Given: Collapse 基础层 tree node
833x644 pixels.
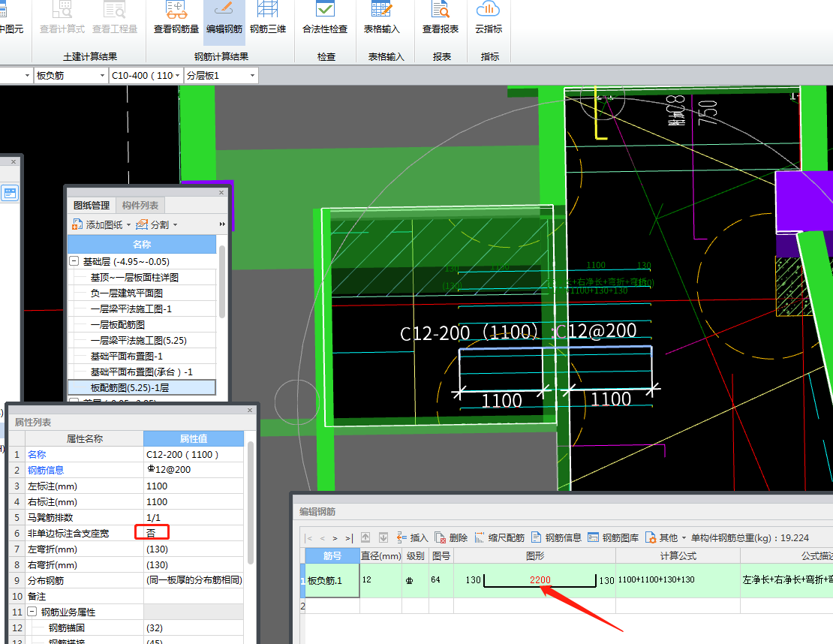Looking at the screenshot, I should tap(74, 261).
